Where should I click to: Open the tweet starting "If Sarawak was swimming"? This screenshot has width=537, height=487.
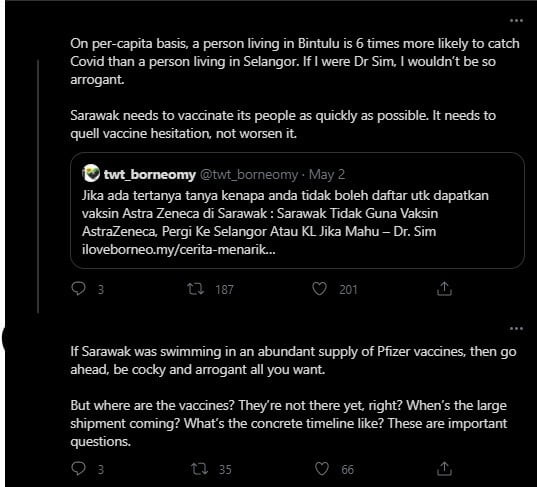[x=293, y=360]
